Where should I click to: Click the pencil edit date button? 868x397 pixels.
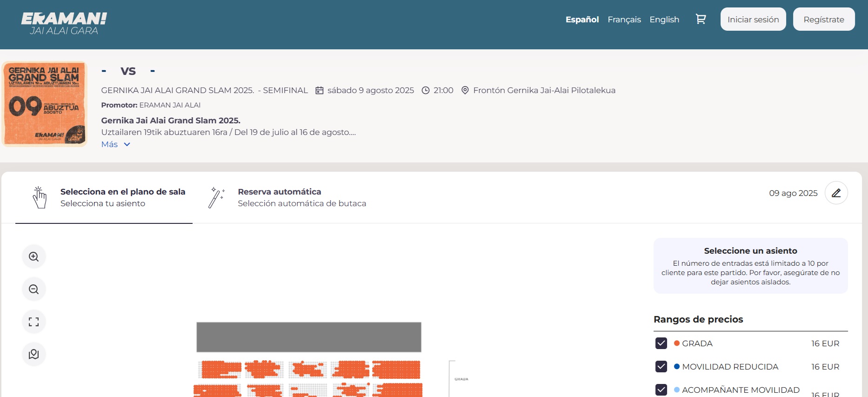click(x=836, y=193)
